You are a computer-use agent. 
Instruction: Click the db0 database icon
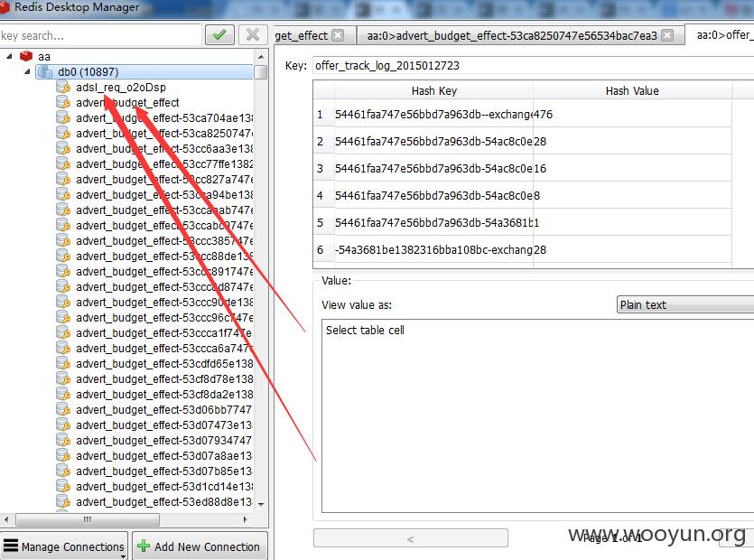click(45, 72)
